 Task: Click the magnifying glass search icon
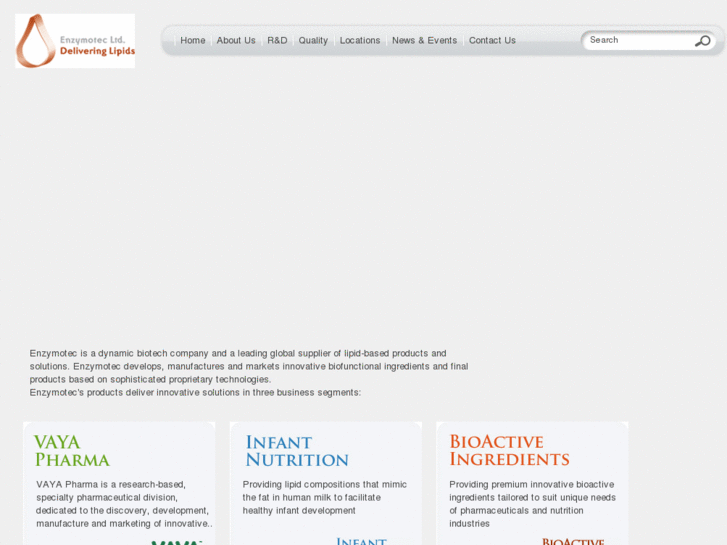[x=702, y=41]
